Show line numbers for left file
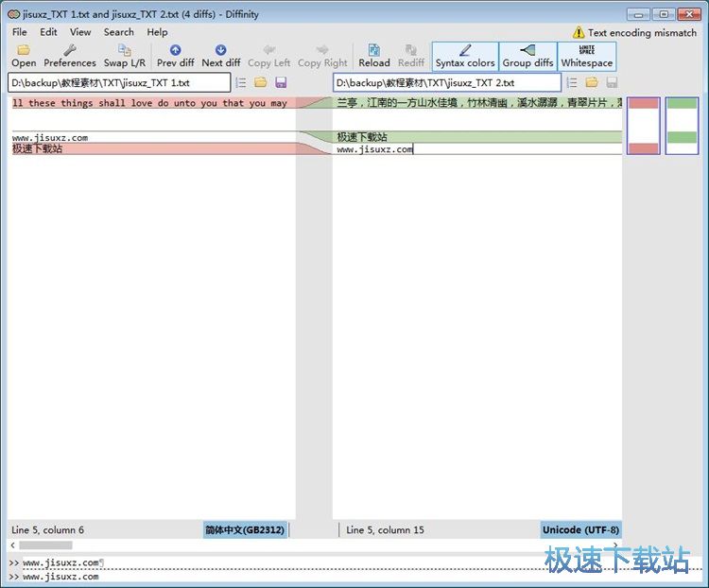 point(241,82)
